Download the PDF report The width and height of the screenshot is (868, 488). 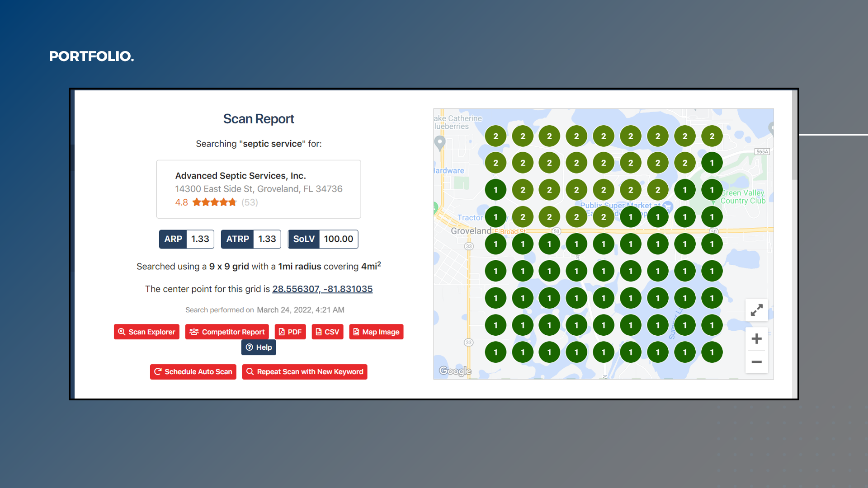tap(290, 332)
